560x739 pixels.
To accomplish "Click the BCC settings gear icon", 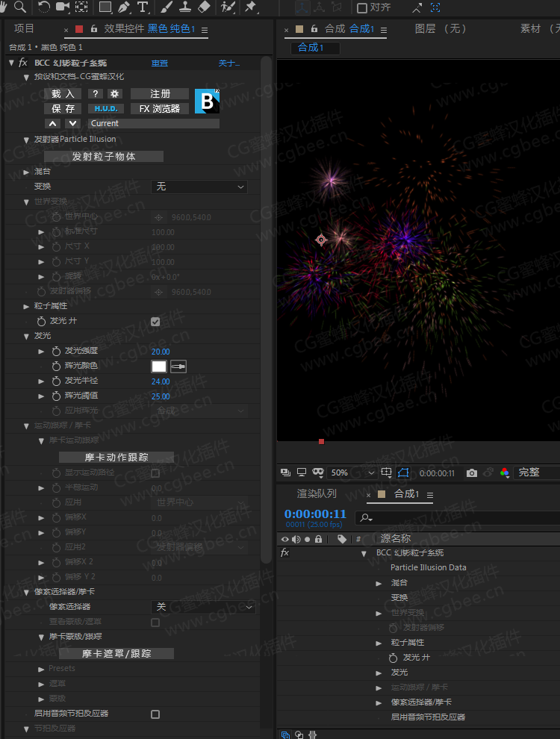I will click(x=114, y=94).
